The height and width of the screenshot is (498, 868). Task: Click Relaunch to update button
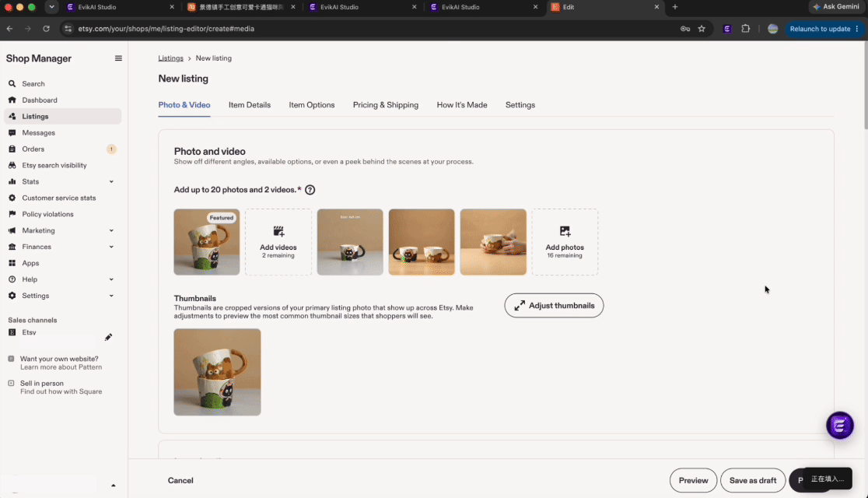point(819,29)
